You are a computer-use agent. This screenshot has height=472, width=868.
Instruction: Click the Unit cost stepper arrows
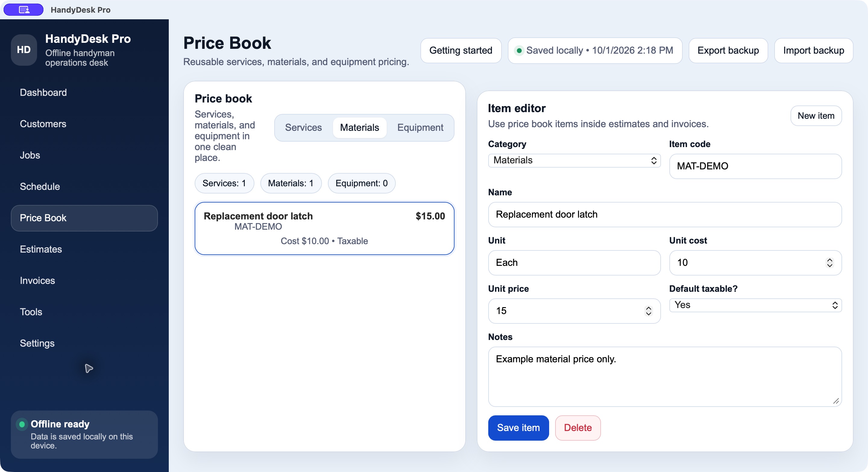coord(830,263)
